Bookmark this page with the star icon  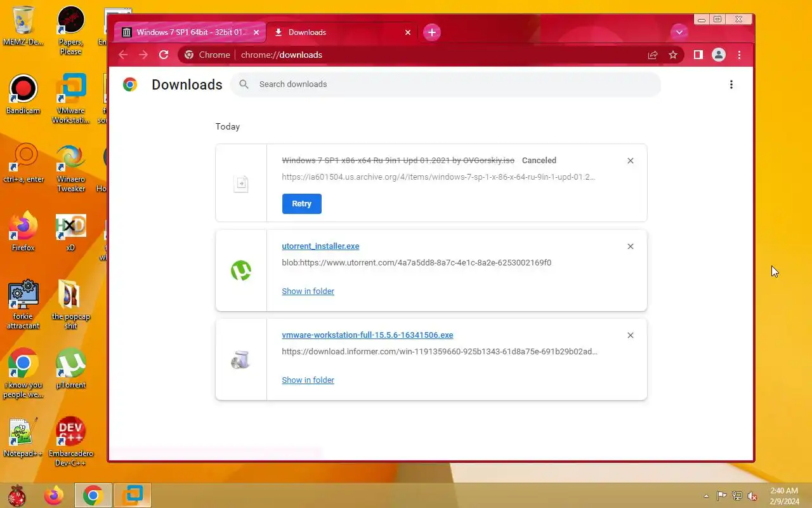coord(673,55)
